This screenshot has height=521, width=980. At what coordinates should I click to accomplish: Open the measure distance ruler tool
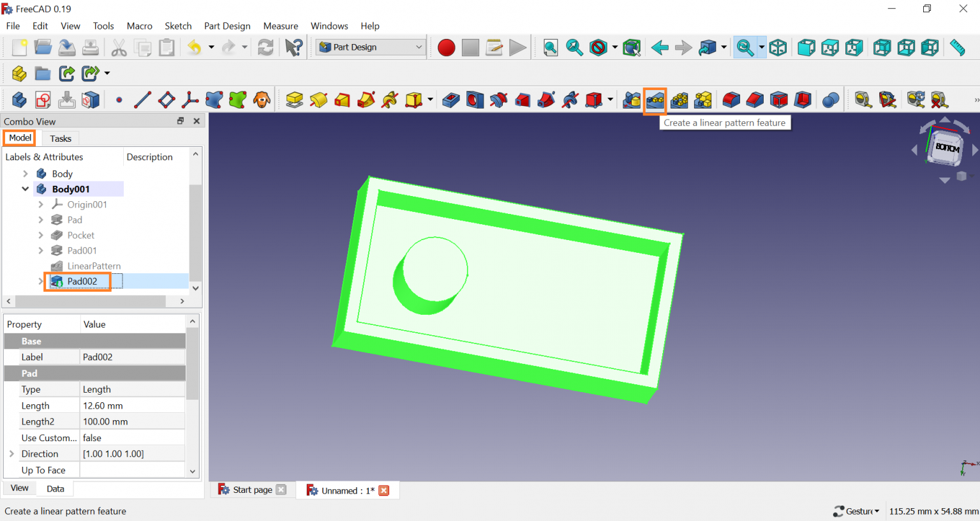pos(957,48)
